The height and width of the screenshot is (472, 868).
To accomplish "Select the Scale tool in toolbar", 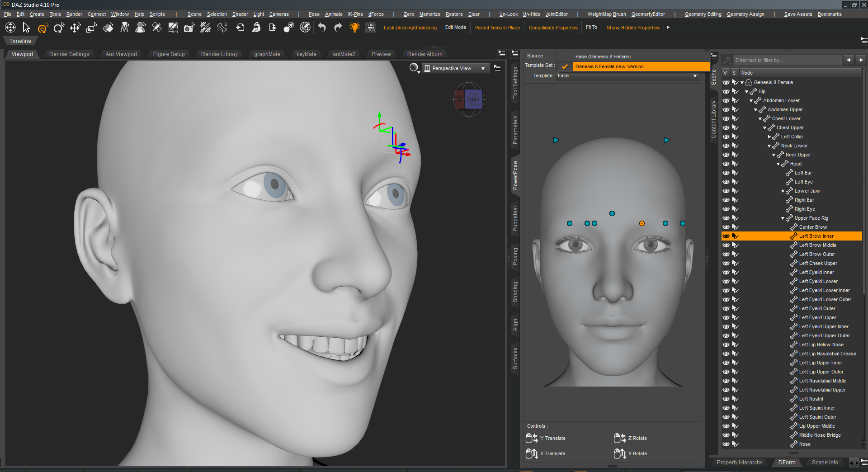I will pos(92,28).
